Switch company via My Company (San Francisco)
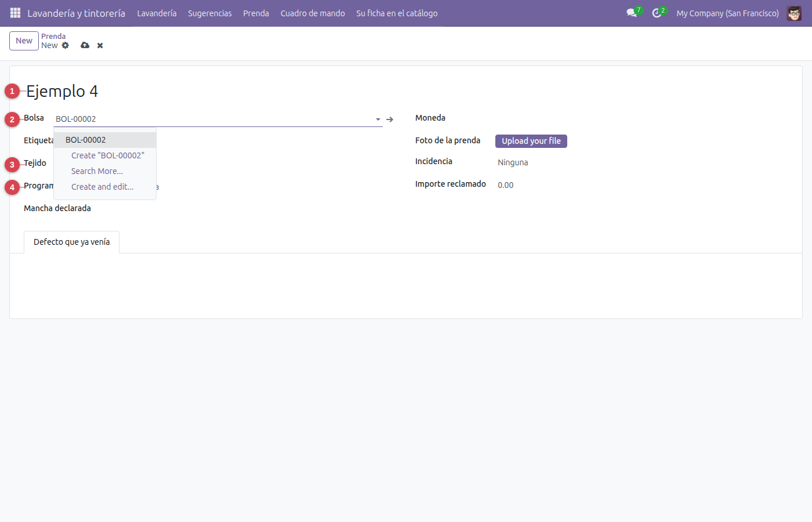 727,13
